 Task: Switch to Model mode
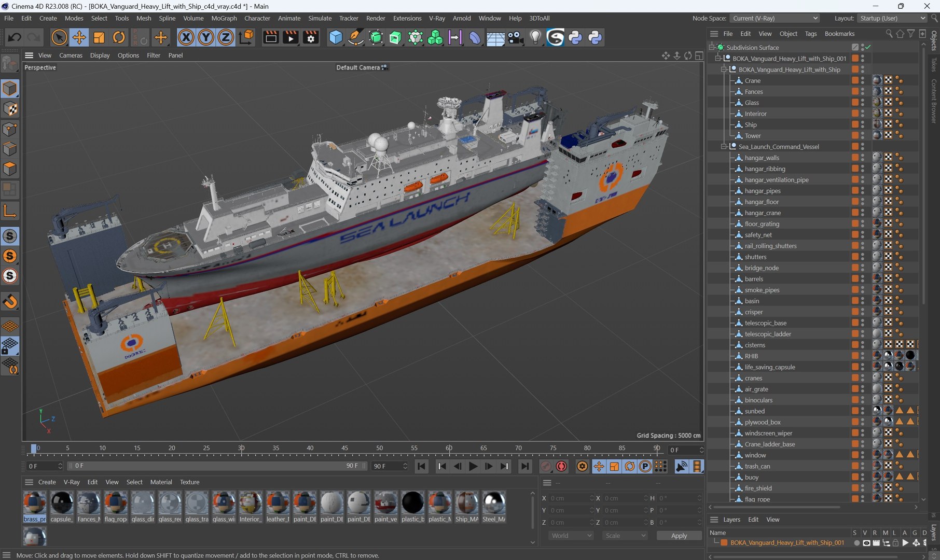click(10, 89)
